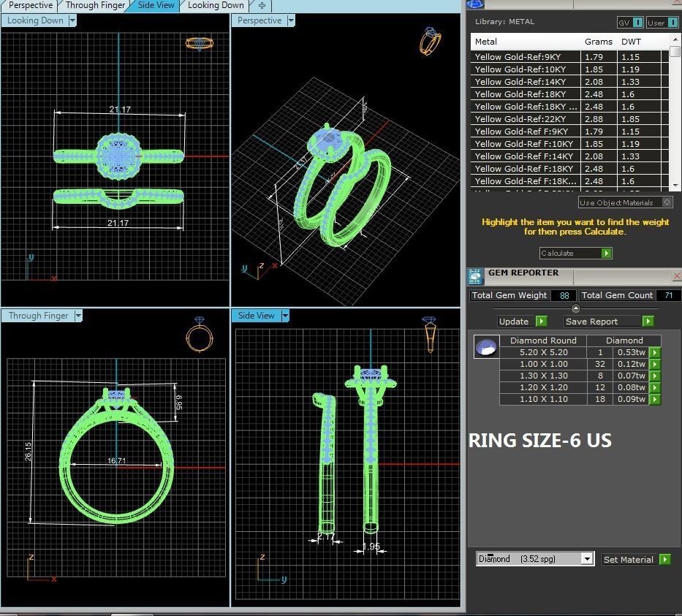
Task: Open the Looking Down tab
Action: 216,5
